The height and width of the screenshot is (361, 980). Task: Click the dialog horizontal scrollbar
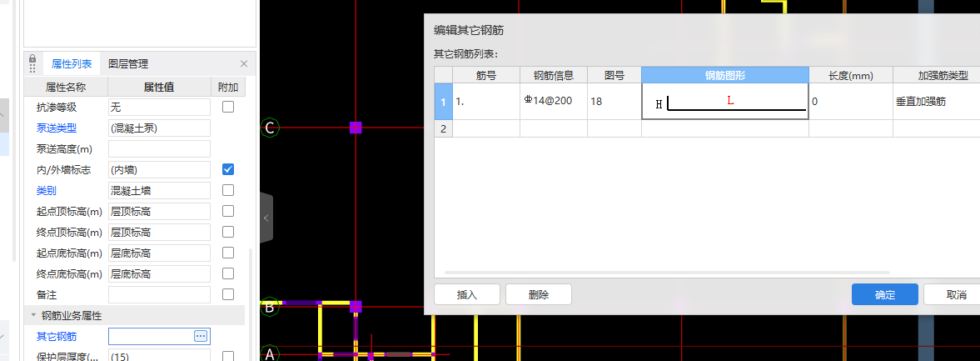tap(667, 273)
